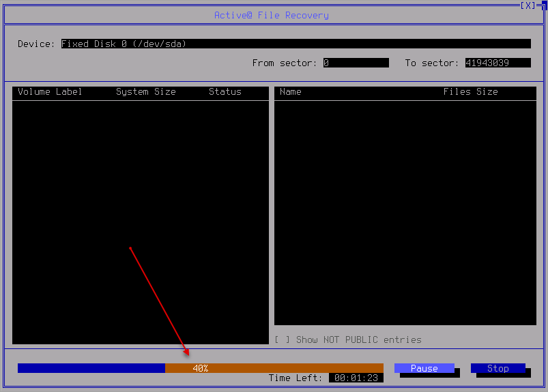Screen dimensions: 548x392
Task: Click the Size header in volumes list
Action: coord(165,92)
